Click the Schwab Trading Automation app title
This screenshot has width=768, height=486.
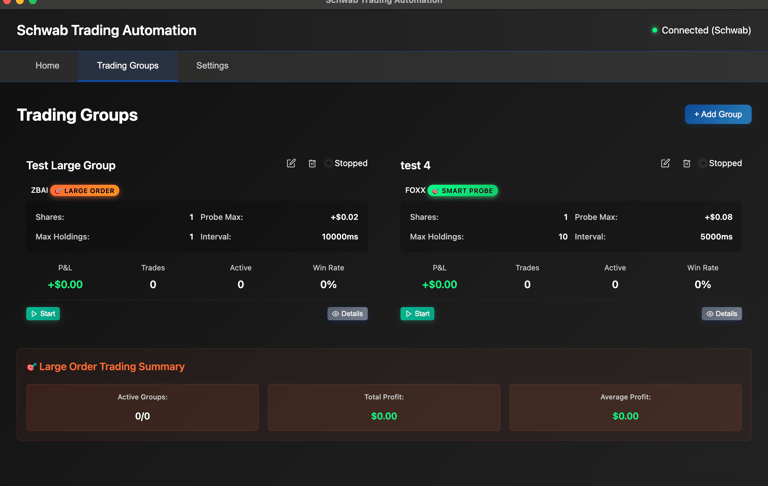(106, 30)
